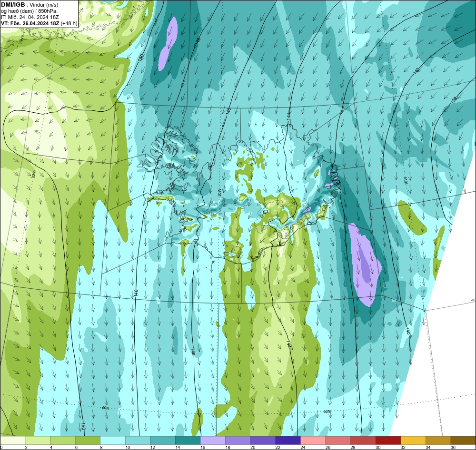The width and height of the screenshot is (476, 450).
Task: Click the '138' contour label
Action: click(x=454, y=100)
